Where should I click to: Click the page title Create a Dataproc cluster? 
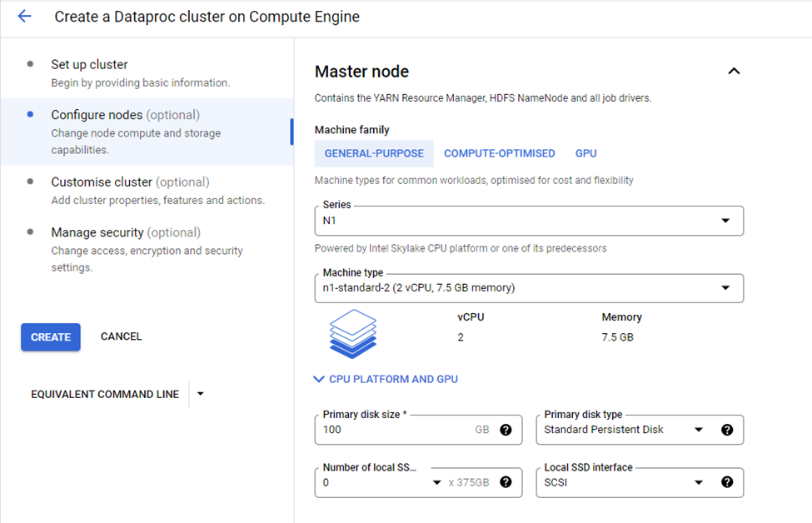coord(207,17)
